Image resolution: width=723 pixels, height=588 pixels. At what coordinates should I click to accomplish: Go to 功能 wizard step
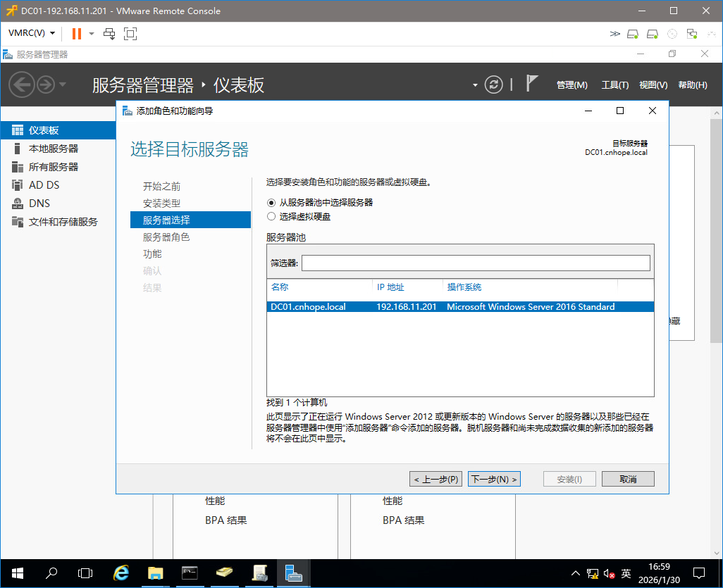pos(152,254)
